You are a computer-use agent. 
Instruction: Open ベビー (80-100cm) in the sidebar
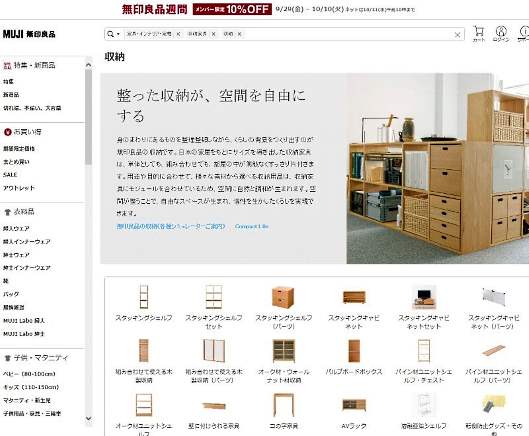point(29,374)
